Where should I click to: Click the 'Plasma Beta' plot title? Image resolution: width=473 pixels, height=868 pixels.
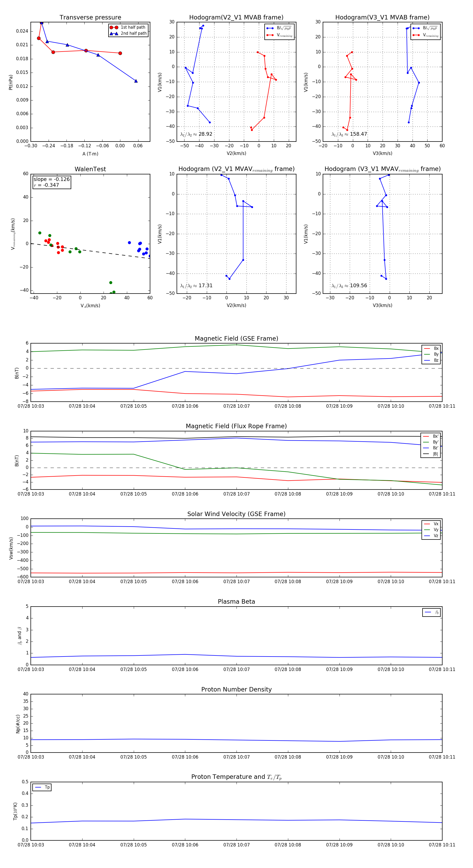[236, 602]
